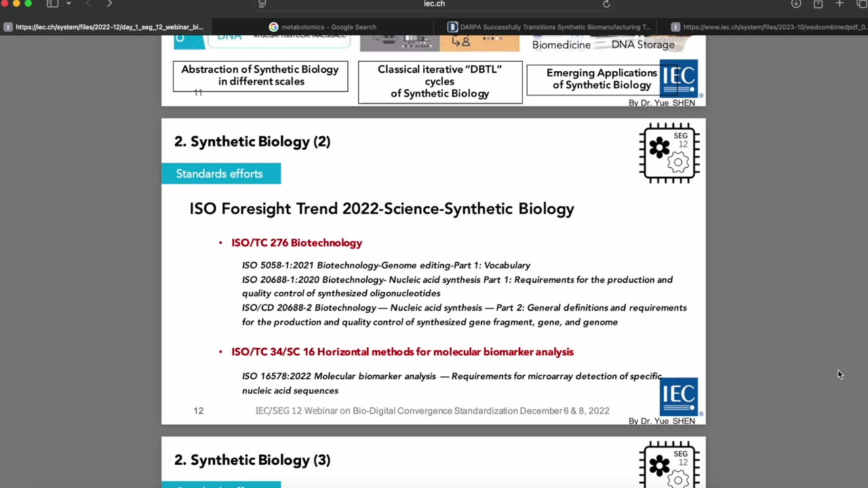The height and width of the screenshot is (488, 868).
Task: Click the Share icon
Action: point(818,4)
